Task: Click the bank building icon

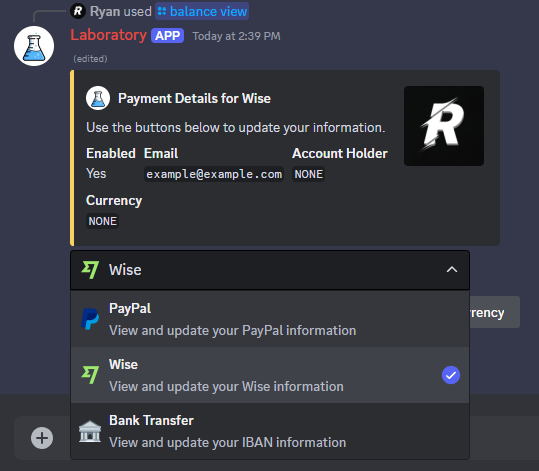Action: [x=90, y=431]
